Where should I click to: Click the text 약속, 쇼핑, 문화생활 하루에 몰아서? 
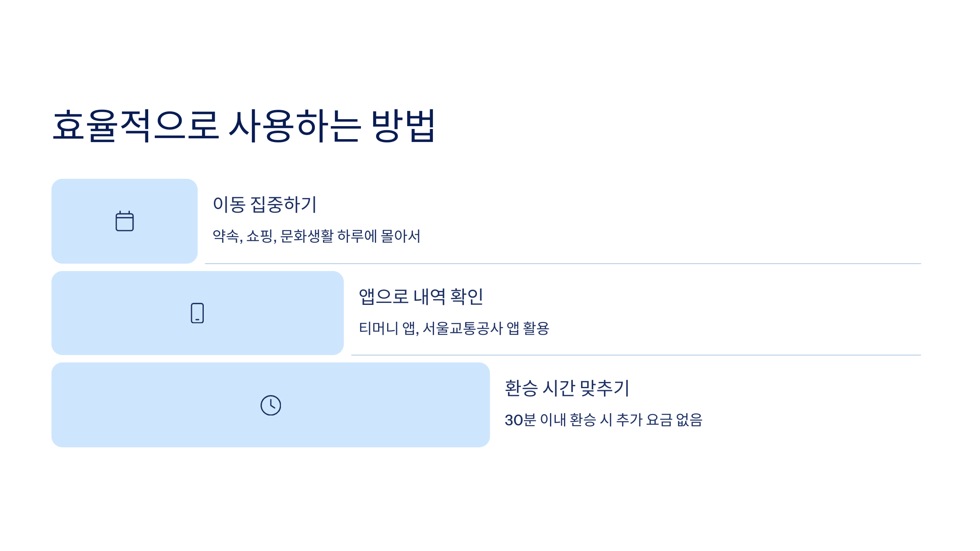(x=316, y=236)
